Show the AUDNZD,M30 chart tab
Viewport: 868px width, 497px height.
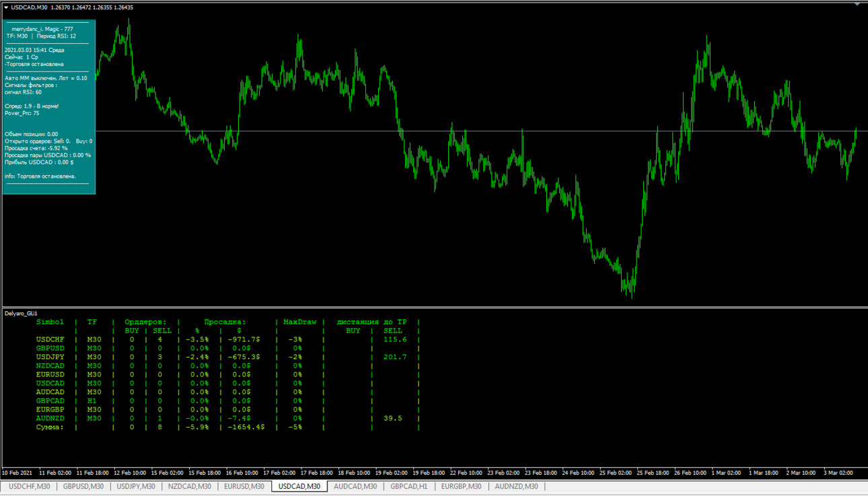click(516, 486)
